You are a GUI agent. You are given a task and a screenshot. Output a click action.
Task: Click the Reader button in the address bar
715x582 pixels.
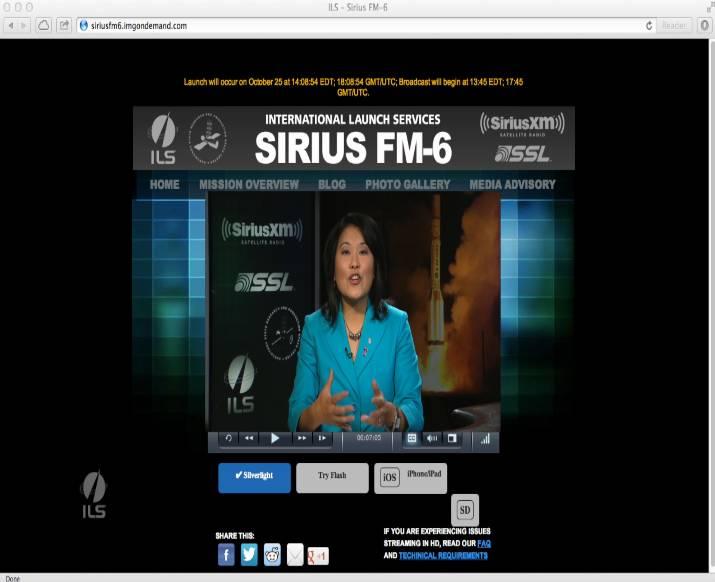[x=674, y=26]
